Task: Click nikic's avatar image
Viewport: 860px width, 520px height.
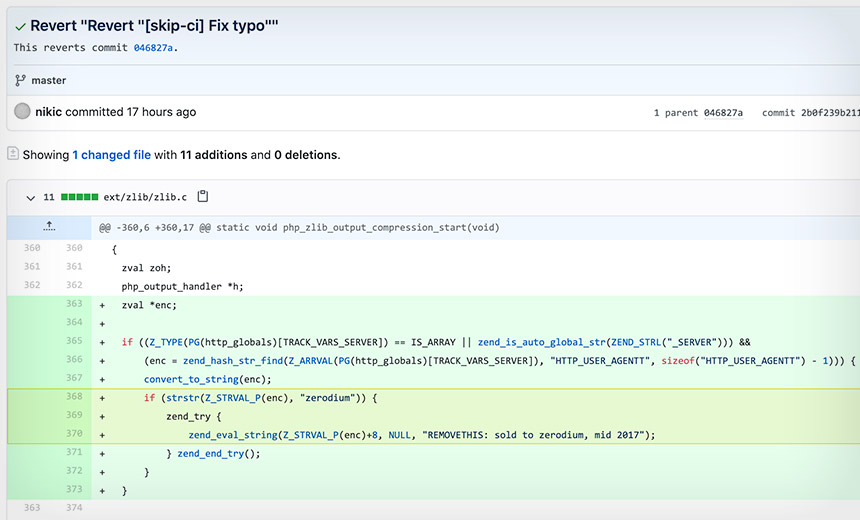Action: coord(22,112)
